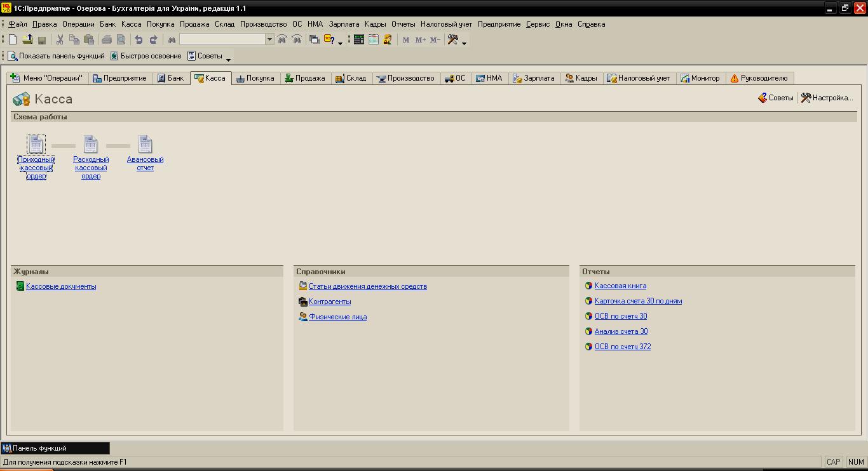Viewport: 868px width, 471px height.
Task: Click Панель функций taskbar window button
Action: (55, 448)
